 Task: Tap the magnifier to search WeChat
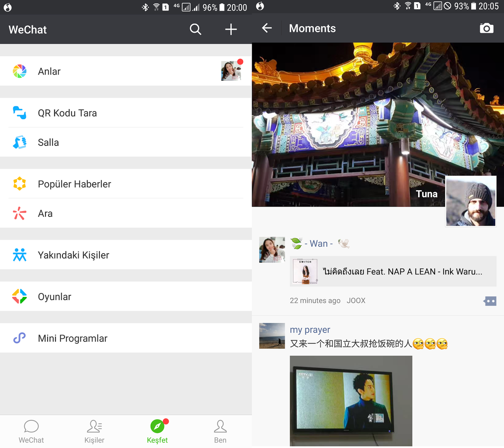click(195, 29)
